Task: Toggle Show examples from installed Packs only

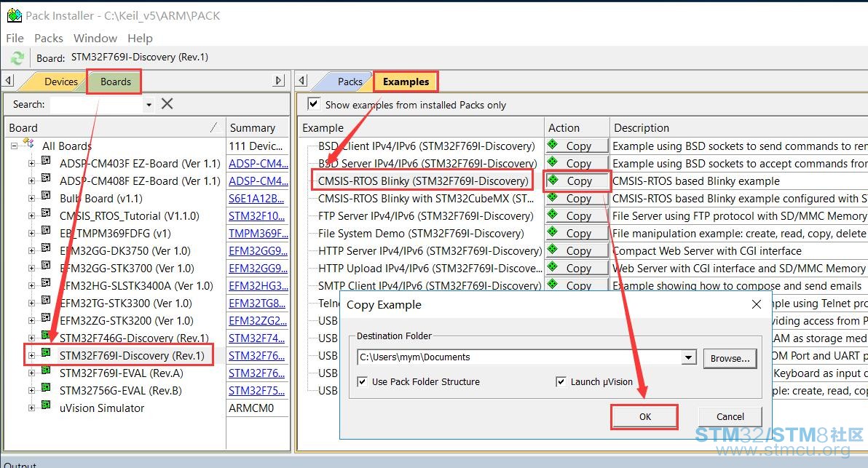Action: click(x=313, y=103)
